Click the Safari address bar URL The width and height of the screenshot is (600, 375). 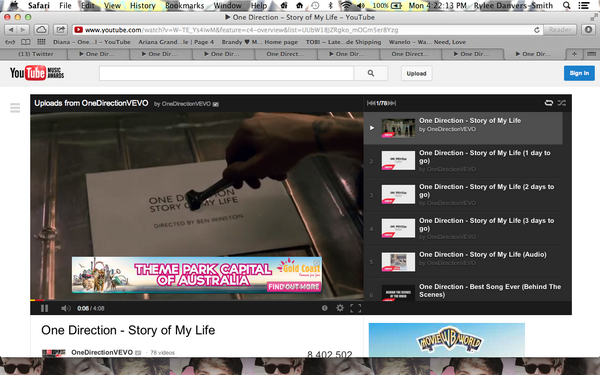pos(241,30)
